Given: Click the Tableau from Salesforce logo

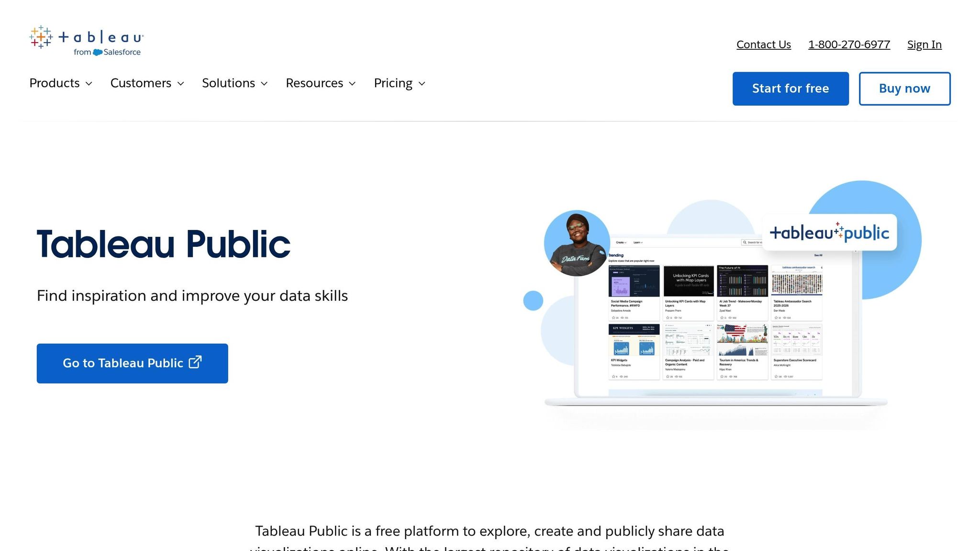Looking at the screenshot, I should click(x=87, y=41).
